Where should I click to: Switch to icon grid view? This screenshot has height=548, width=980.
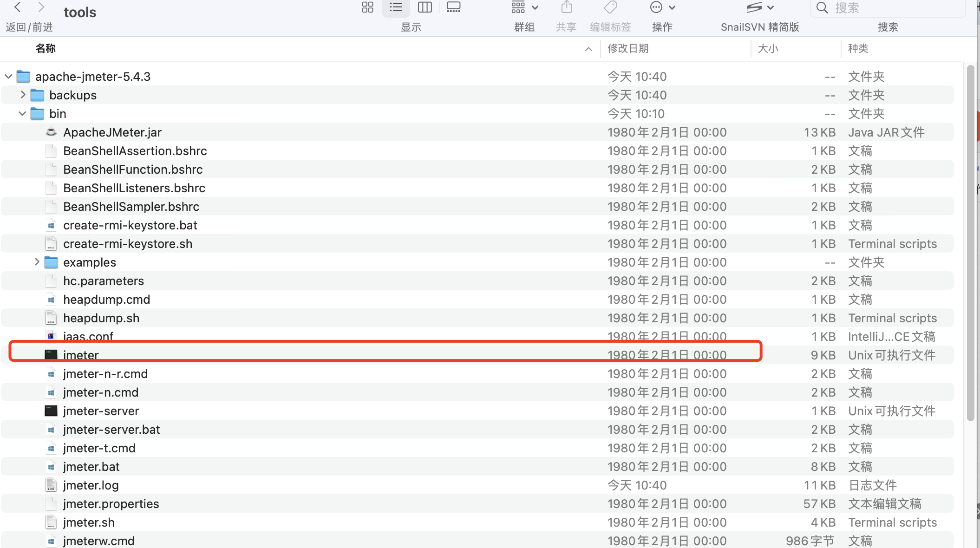point(367,7)
